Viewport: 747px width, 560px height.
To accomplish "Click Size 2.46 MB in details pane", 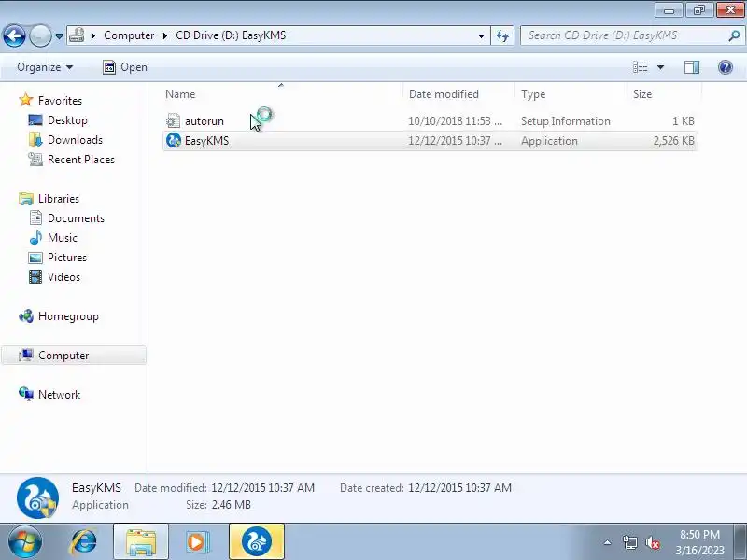I will (218, 505).
